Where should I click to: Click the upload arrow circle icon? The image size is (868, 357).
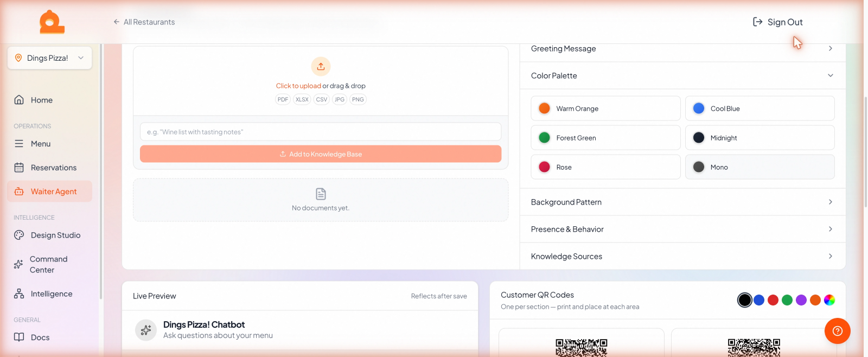coord(321,66)
